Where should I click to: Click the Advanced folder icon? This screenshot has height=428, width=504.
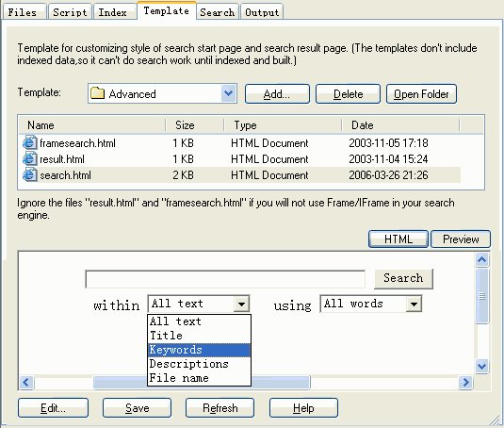(x=97, y=93)
